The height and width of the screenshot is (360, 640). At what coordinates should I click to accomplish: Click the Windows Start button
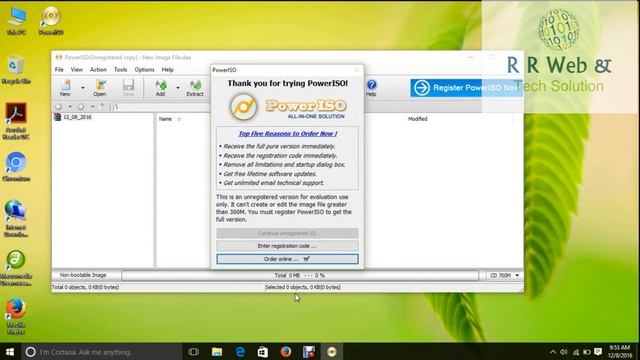(x=10, y=352)
